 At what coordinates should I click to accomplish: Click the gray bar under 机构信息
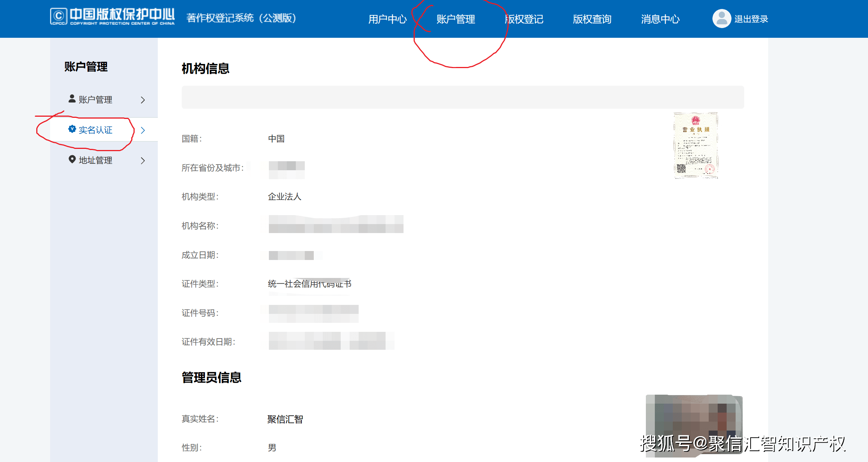click(x=463, y=97)
